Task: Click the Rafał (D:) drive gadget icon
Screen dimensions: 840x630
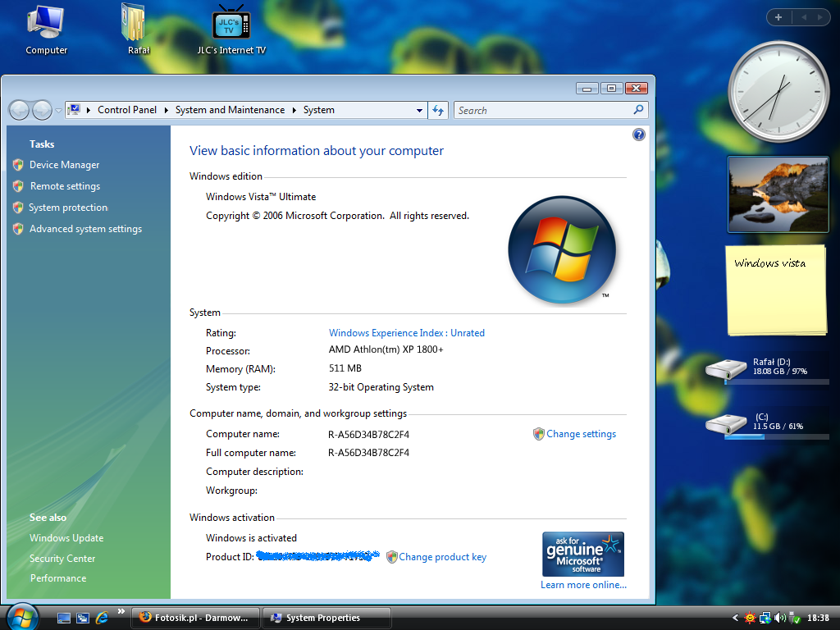Action: click(x=726, y=368)
